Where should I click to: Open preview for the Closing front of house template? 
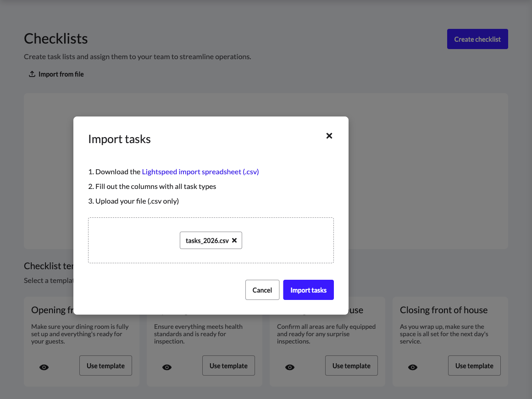[412, 367]
